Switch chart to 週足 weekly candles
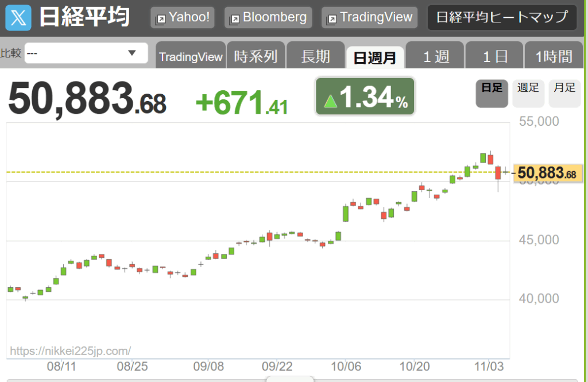 point(528,94)
